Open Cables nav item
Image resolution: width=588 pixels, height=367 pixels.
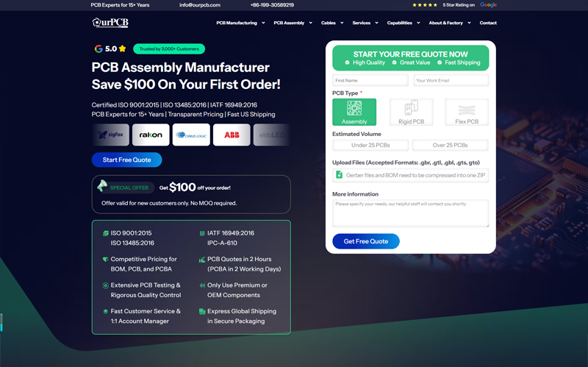tap(328, 23)
